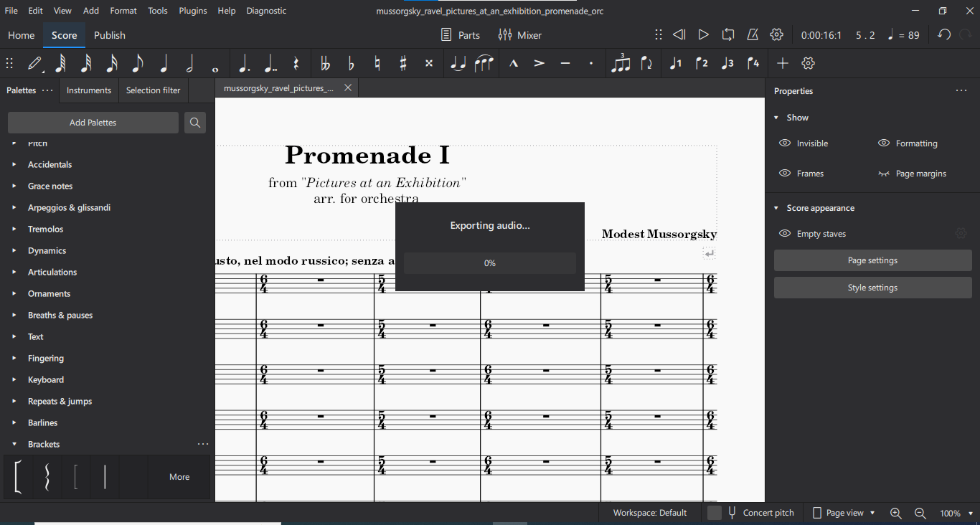Open the Mixer panel
The height and width of the screenshot is (525, 980).
coord(519,34)
